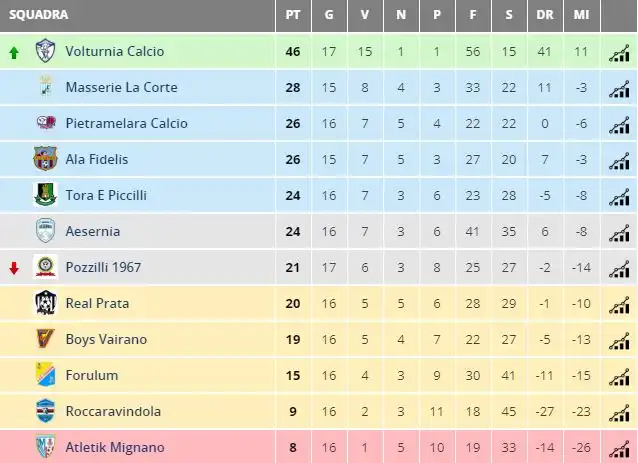
Task: Sort table by DR column header
Action: [545, 15]
